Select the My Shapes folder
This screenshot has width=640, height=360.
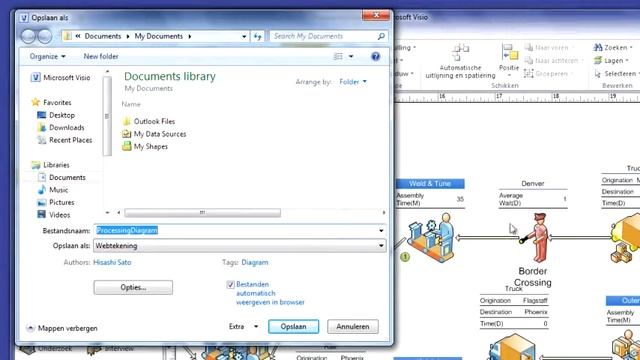(145, 146)
